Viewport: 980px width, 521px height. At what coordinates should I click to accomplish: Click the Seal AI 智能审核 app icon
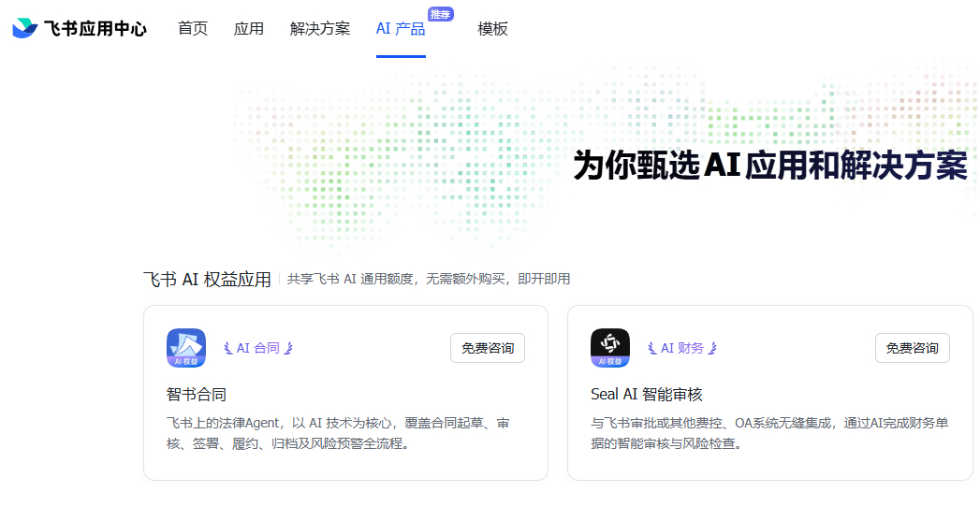pos(610,348)
